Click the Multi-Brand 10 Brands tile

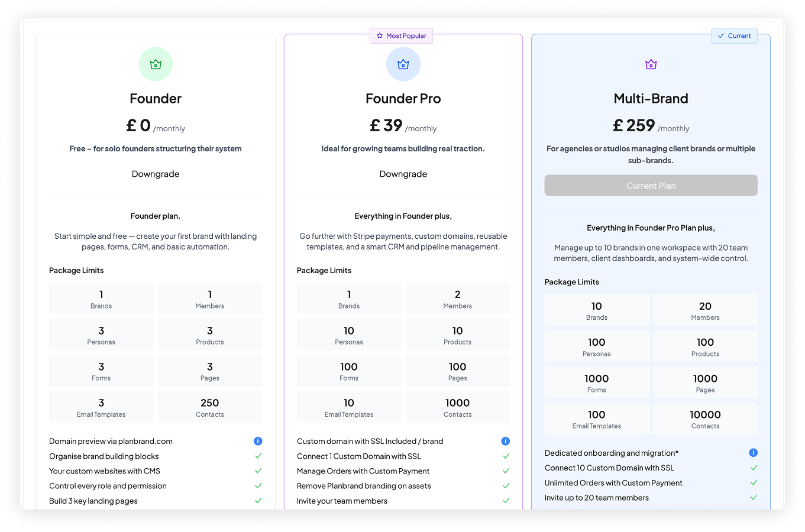(x=596, y=310)
